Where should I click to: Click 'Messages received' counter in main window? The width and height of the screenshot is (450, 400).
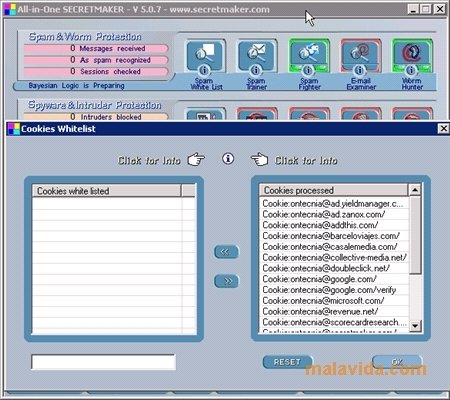[x=96, y=48]
